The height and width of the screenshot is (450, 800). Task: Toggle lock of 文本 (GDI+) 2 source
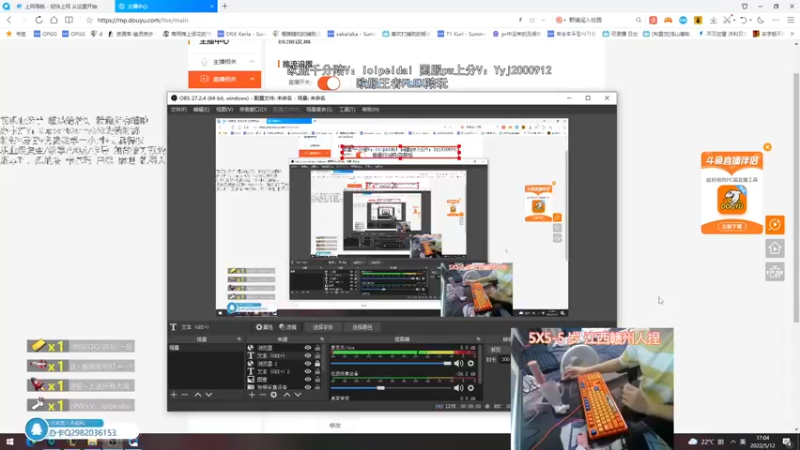click(x=317, y=371)
